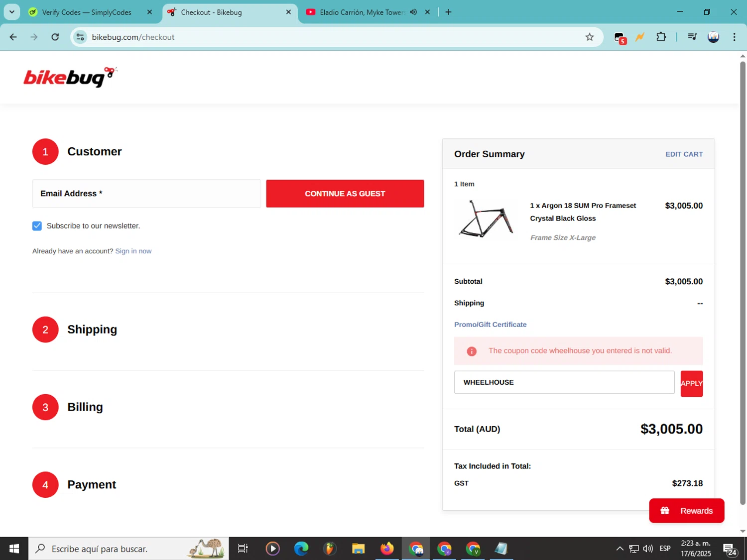
Task: Open Chrome three-dot menu
Action: 734,37
